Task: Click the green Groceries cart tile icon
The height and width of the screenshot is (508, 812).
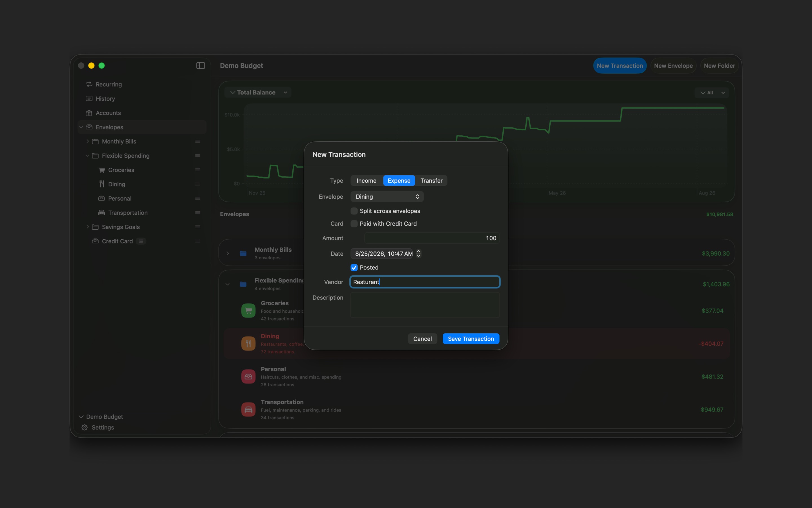Action: [248, 310]
